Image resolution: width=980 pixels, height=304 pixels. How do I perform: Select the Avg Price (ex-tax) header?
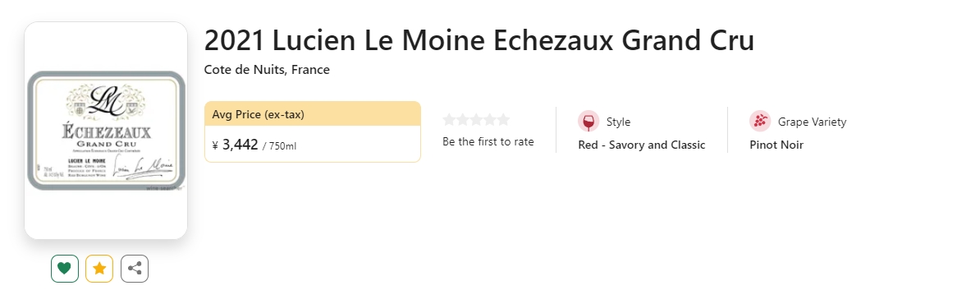(313, 114)
